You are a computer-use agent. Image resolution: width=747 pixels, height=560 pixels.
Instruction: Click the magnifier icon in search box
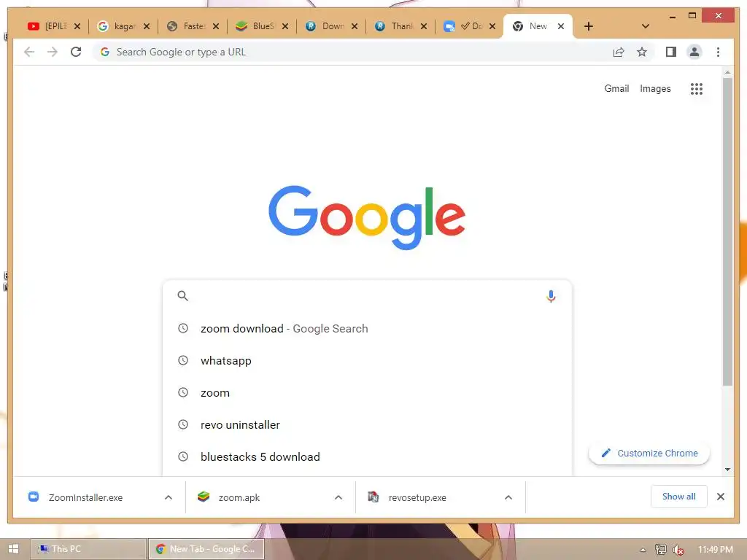(182, 296)
